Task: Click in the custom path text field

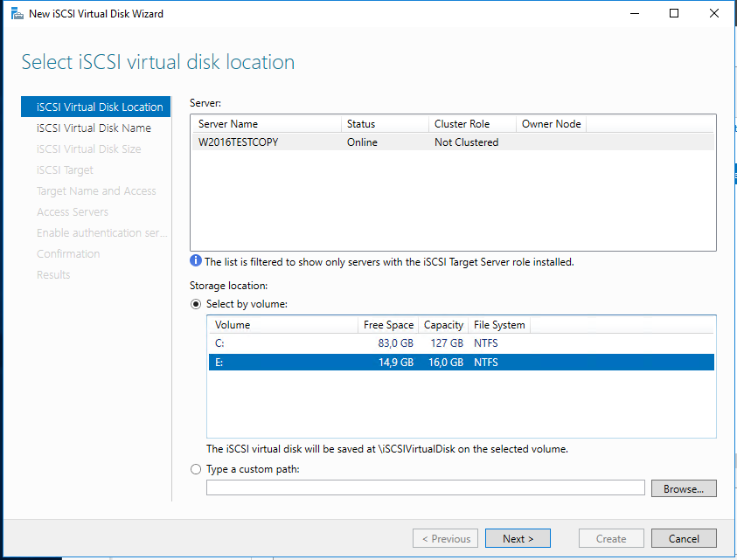Action: (x=425, y=487)
